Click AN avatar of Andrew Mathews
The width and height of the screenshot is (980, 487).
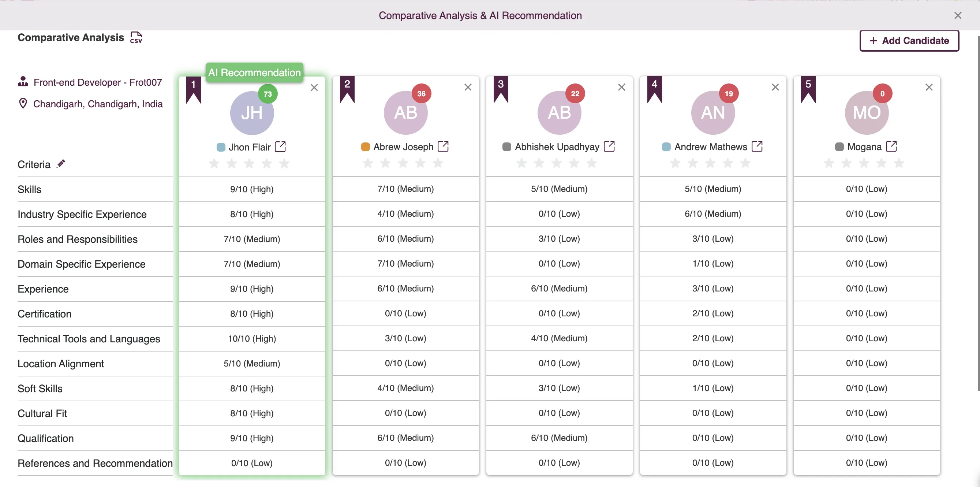tap(713, 113)
